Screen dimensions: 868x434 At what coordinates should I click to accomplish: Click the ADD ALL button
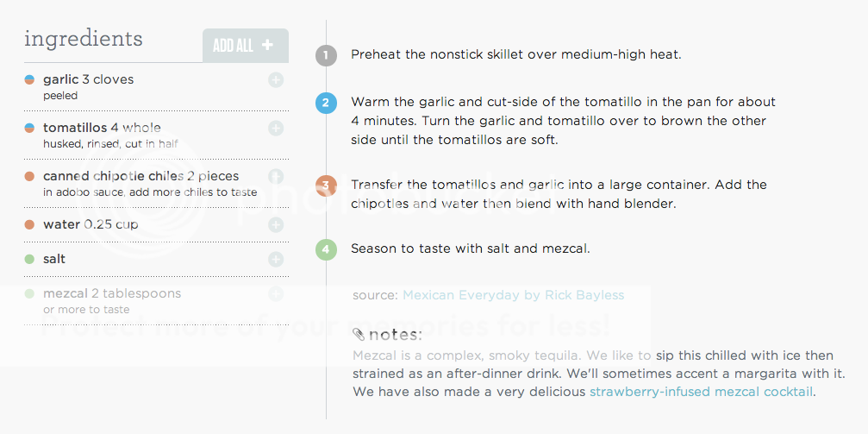pyautogui.click(x=246, y=46)
